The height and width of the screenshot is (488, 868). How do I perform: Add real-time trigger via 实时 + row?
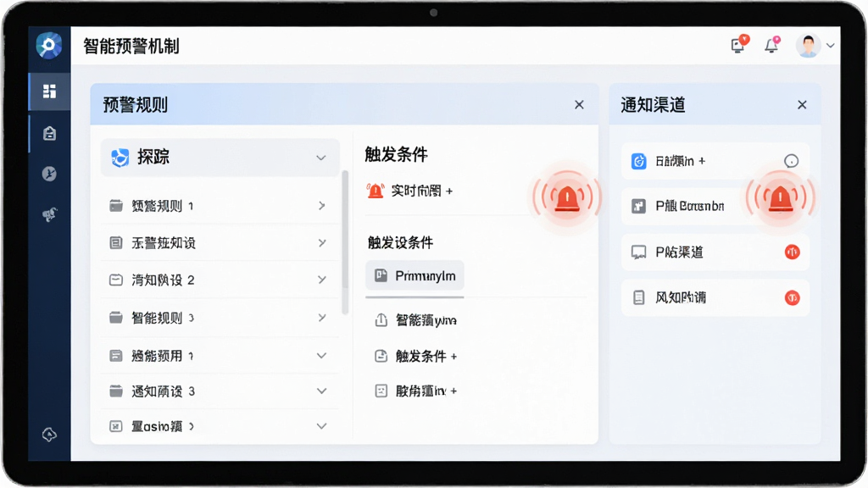[x=422, y=191]
